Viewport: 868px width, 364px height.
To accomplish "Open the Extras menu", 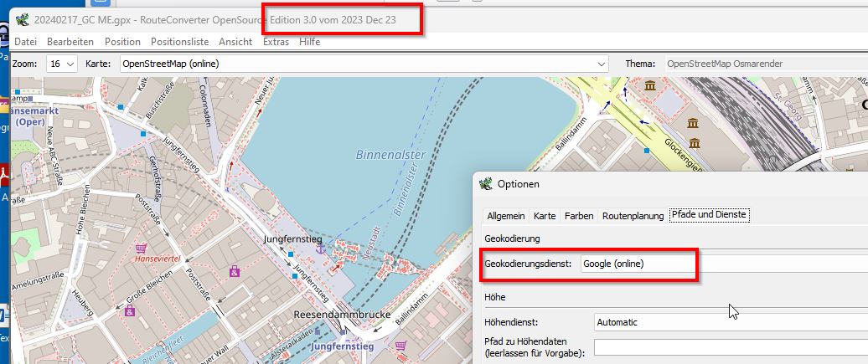I will 276,41.
